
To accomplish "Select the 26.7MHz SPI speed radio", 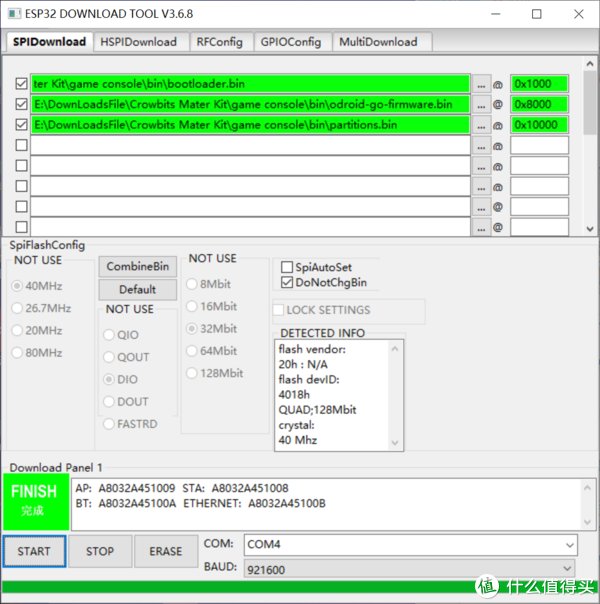I will pyautogui.click(x=17, y=308).
